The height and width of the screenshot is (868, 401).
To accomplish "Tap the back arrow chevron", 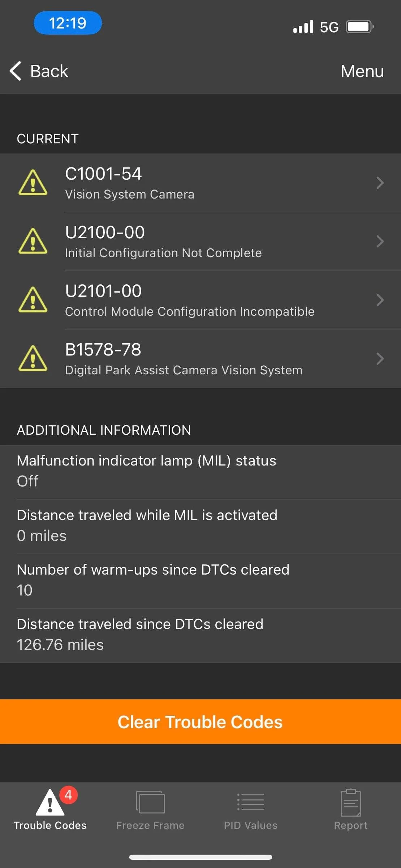I will tap(15, 71).
